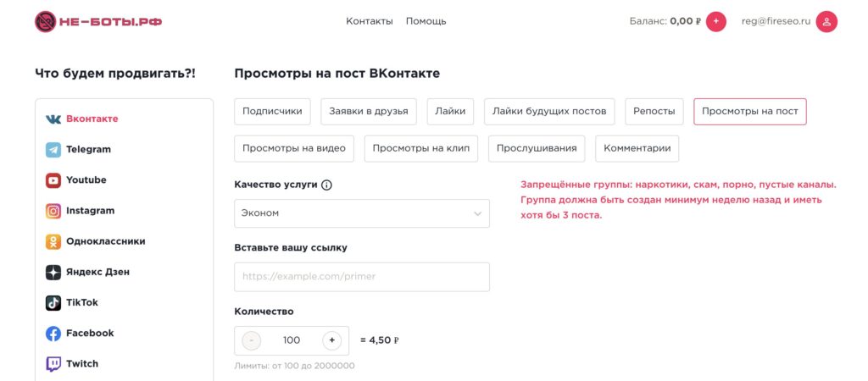Select the Twitch icon in sidebar
This screenshot has height=381, width=868.
(x=53, y=364)
